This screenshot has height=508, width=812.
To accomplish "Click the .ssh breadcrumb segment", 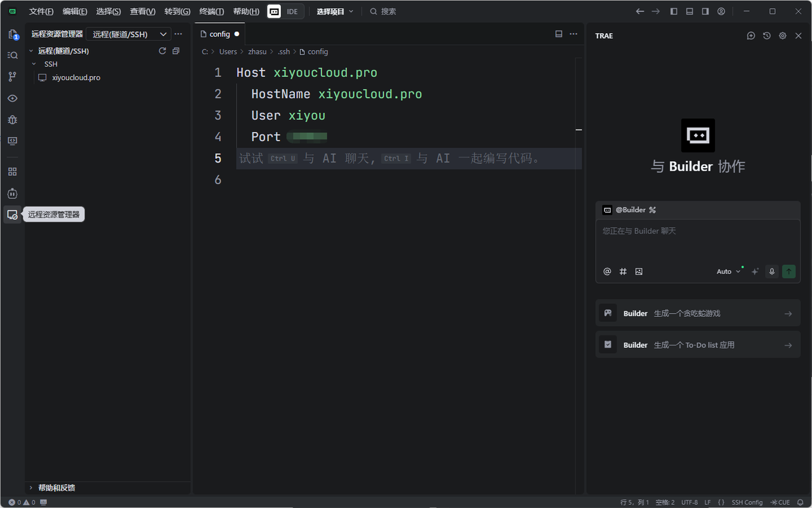I will pyautogui.click(x=284, y=51).
